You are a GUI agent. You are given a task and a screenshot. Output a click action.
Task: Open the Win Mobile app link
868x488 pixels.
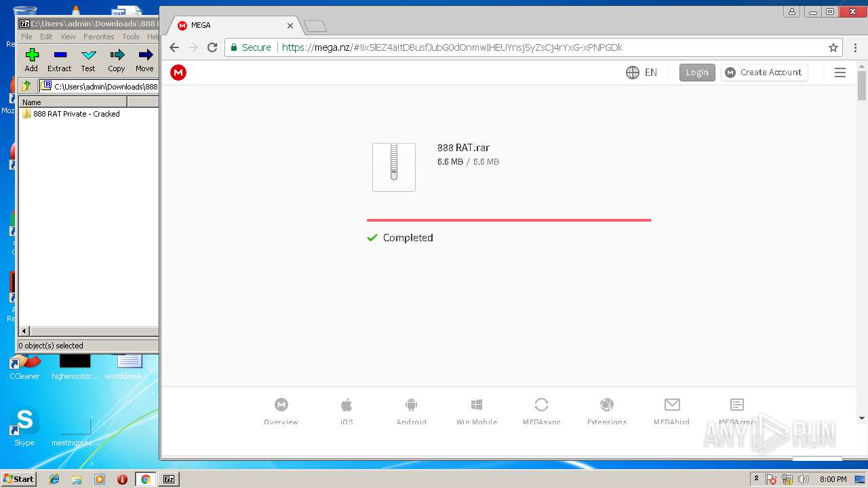[477, 411]
